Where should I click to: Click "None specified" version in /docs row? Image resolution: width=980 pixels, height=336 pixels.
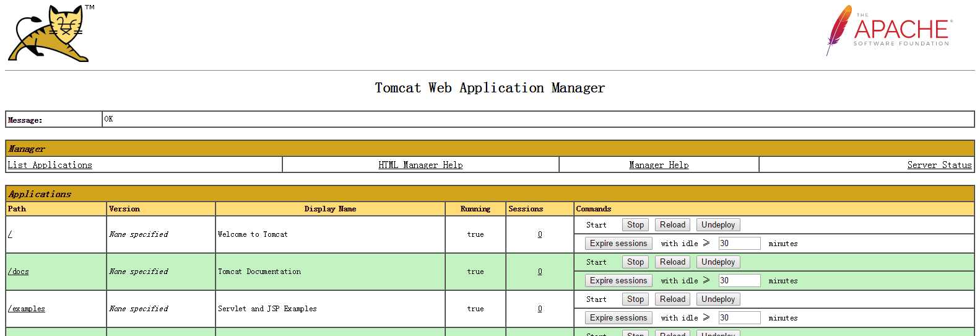(139, 272)
